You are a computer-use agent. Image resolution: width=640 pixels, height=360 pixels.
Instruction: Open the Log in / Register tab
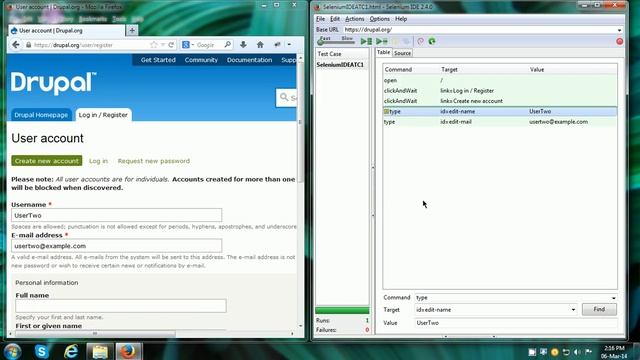click(103, 115)
